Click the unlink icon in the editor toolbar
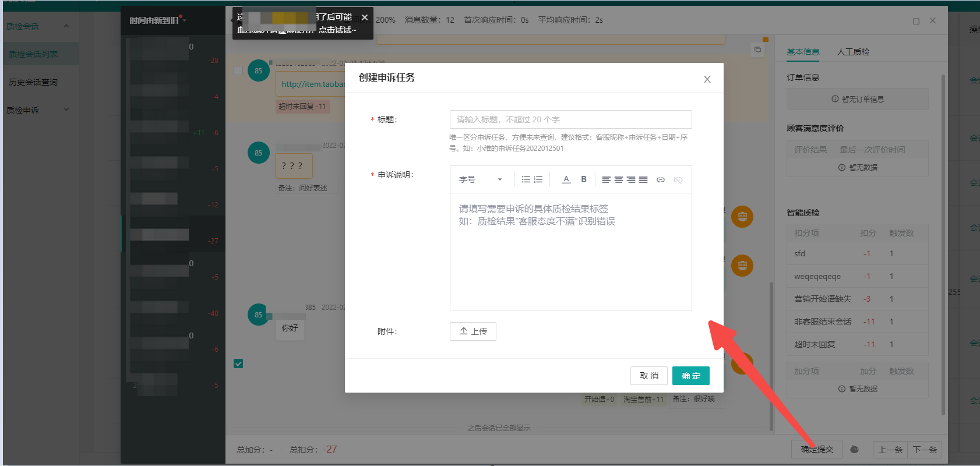This screenshot has height=466, width=980. point(678,179)
